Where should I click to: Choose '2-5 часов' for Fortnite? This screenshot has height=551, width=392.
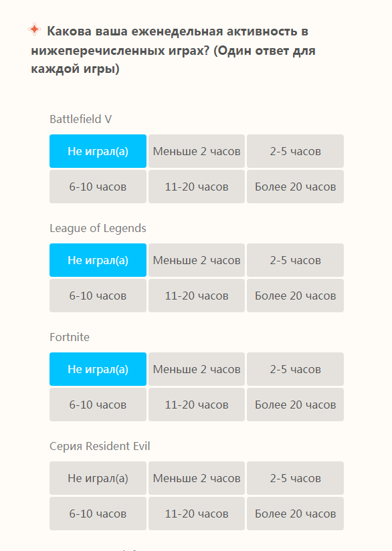295,369
